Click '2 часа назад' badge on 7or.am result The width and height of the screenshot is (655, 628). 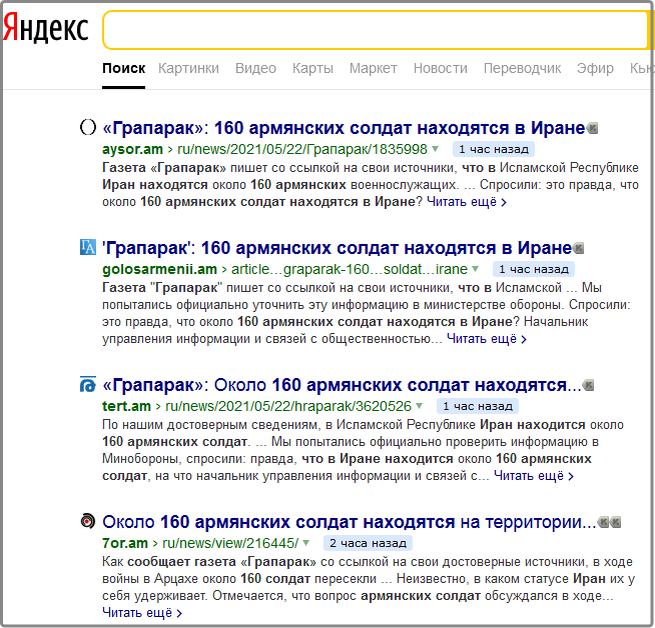coord(368,543)
